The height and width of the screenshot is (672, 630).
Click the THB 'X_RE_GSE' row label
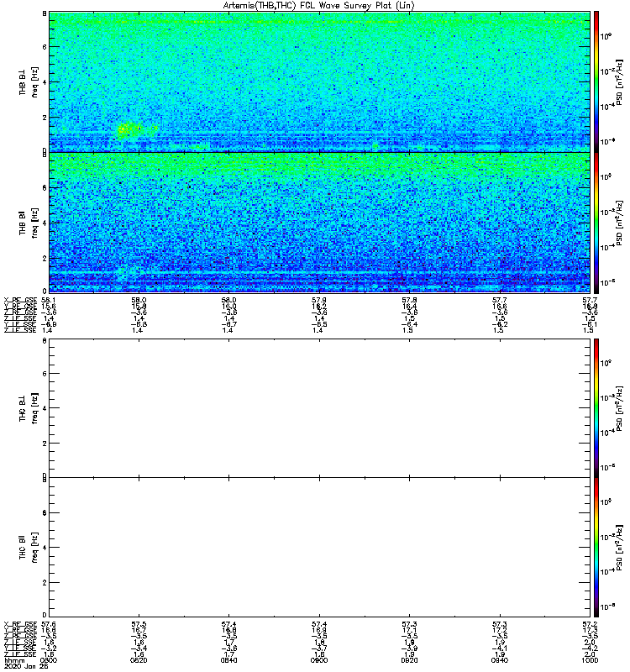click(x=20, y=301)
